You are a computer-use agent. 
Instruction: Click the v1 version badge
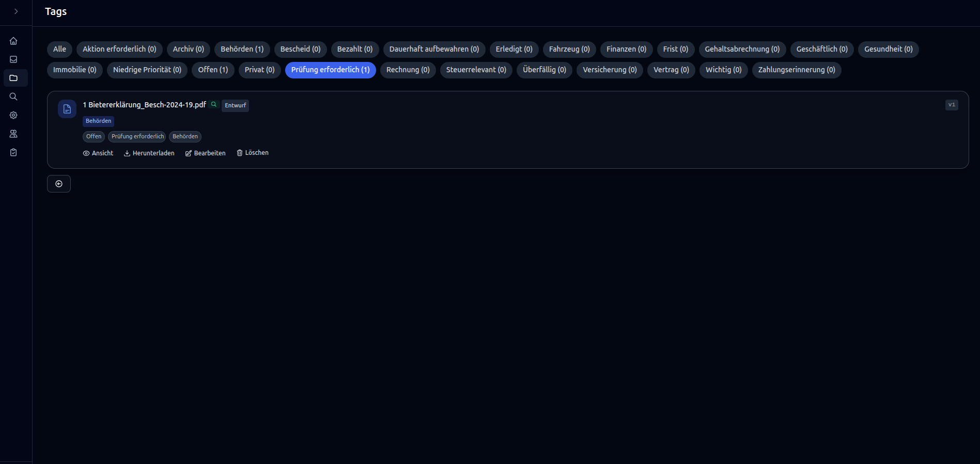[x=952, y=105]
